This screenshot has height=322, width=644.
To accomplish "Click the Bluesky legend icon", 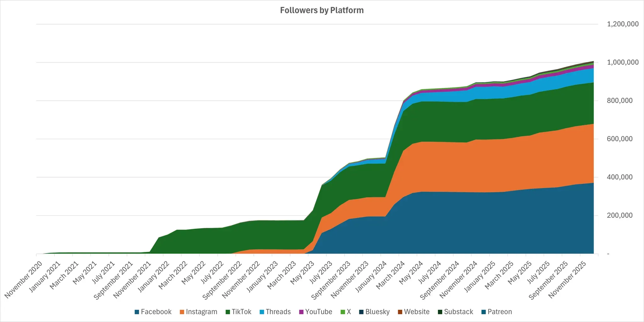I will tap(361, 312).
